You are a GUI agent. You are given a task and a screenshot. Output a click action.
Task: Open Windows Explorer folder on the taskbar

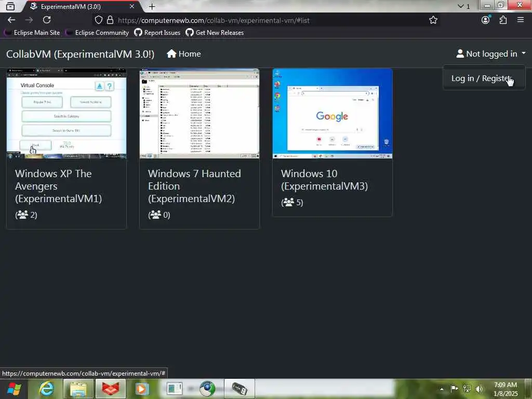point(78,389)
